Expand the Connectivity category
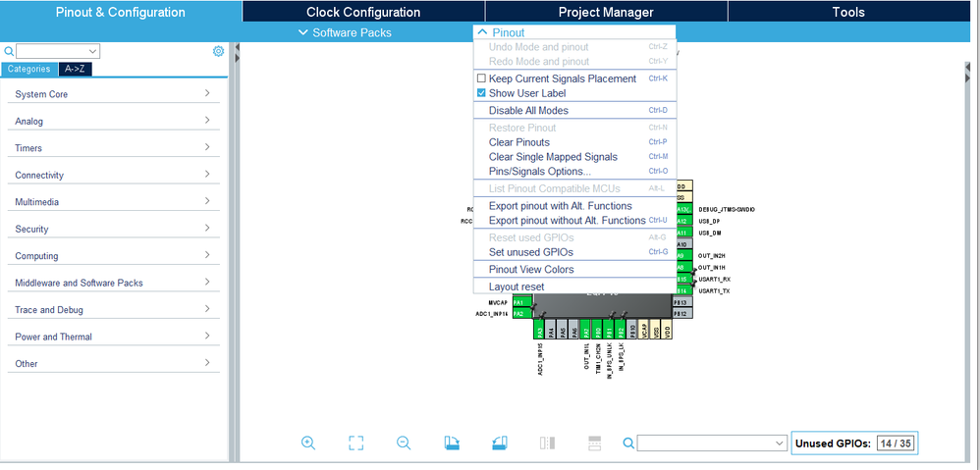Viewport: 980px width, 470px height. (x=113, y=175)
